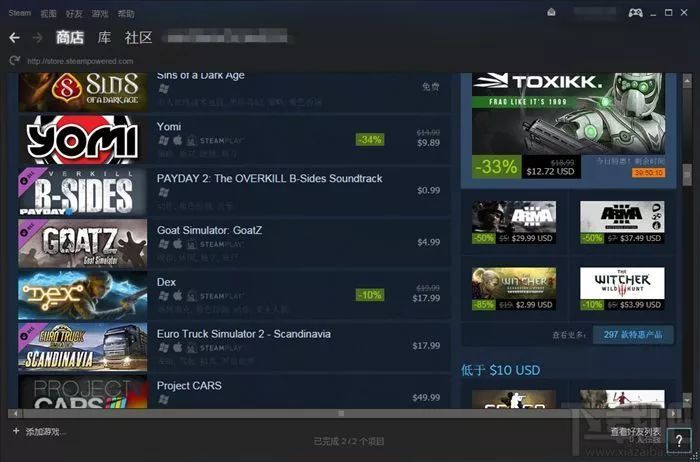700x462 pixels.
Task: Open Big Picture mode controller icon
Action: click(x=635, y=12)
